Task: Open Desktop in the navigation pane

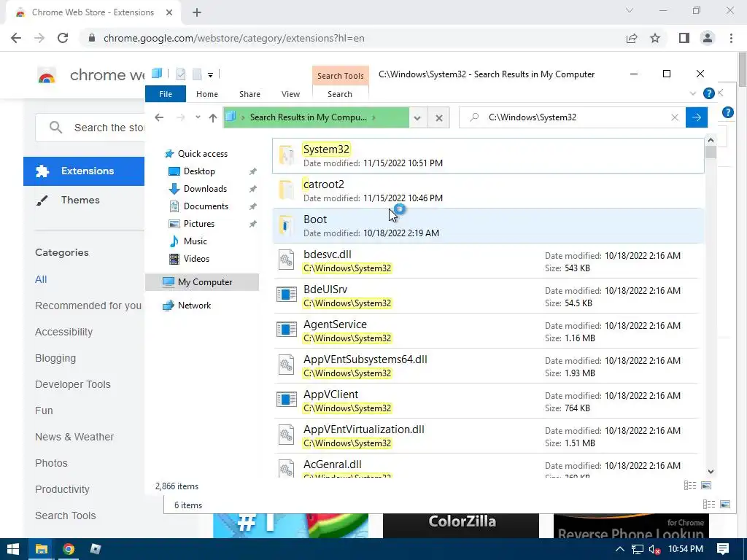Action: 199,171
